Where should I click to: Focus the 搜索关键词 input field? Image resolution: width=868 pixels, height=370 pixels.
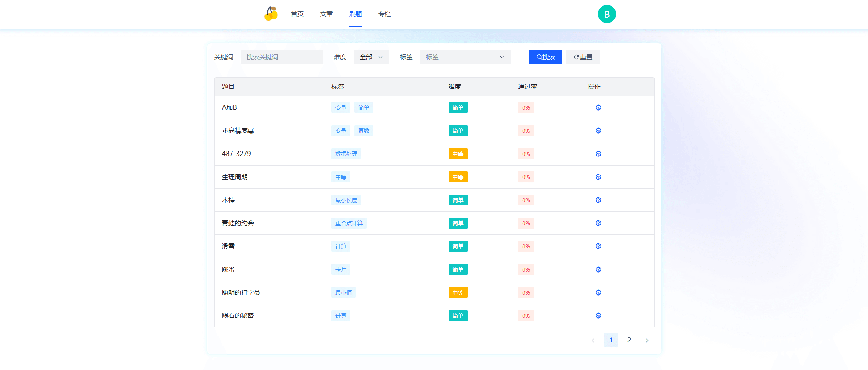pyautogui.click(x=281, y=57)
